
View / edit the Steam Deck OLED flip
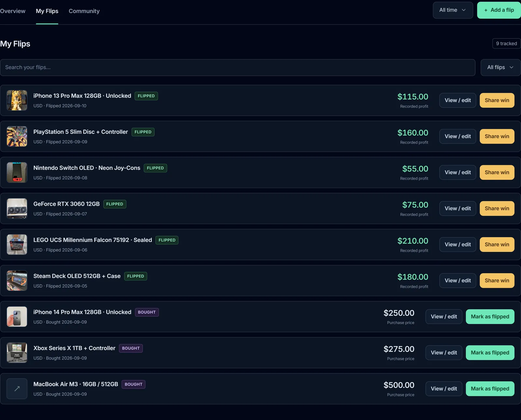[x=458, y=281]
